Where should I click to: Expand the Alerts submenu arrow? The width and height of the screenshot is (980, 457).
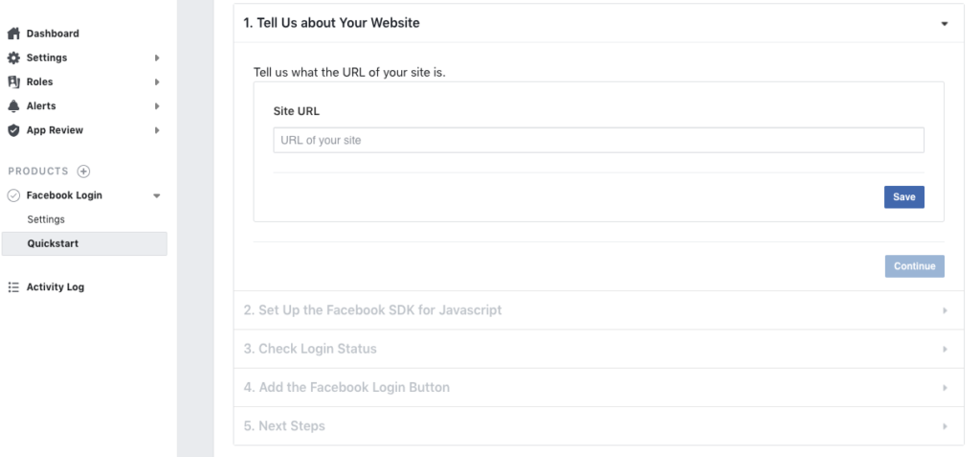point(157,105)
